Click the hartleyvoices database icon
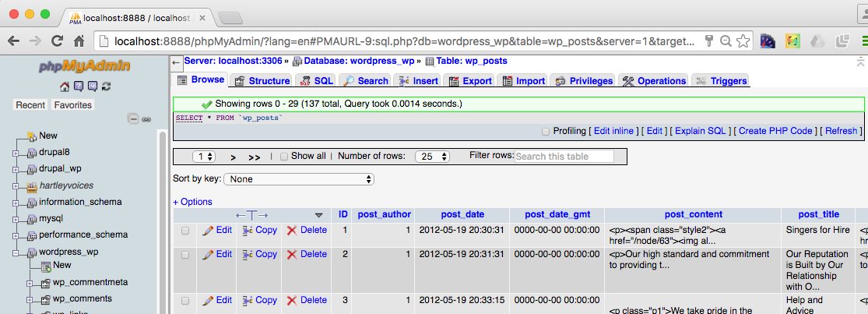Screen dimensions: 868x314 [x=32, y=185]
